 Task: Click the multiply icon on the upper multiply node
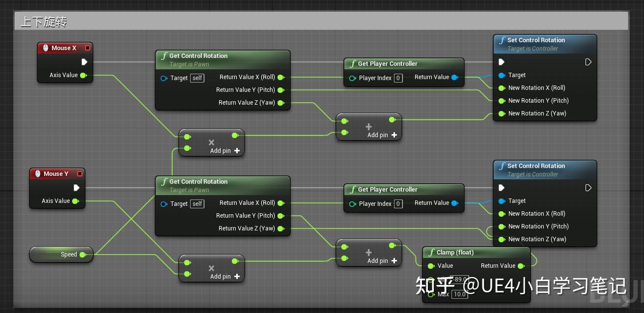(211, 142)
